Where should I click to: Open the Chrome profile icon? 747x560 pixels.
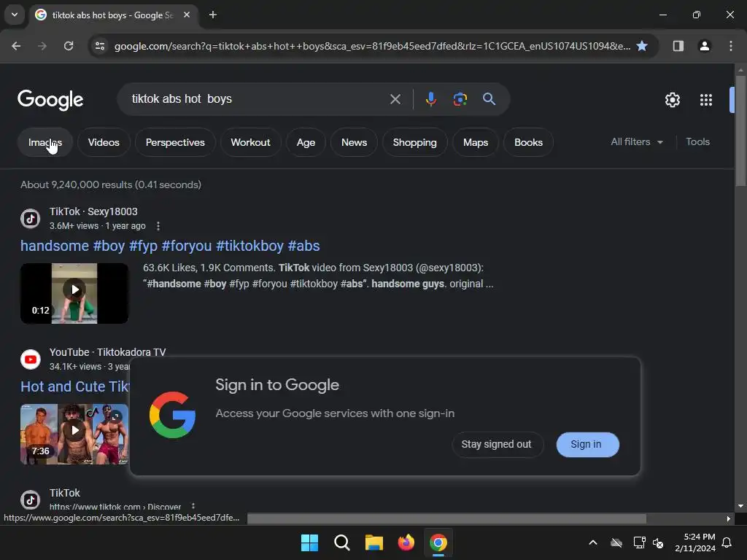click(704, 46)
